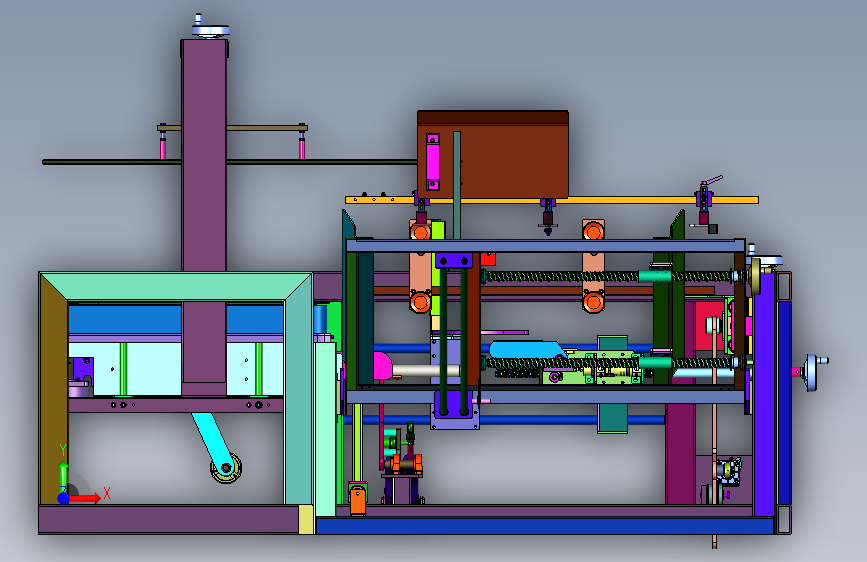Viewport: 867px width, 562px height.
Task: Select the long orange horizontal rail
Action: (551, 200)
